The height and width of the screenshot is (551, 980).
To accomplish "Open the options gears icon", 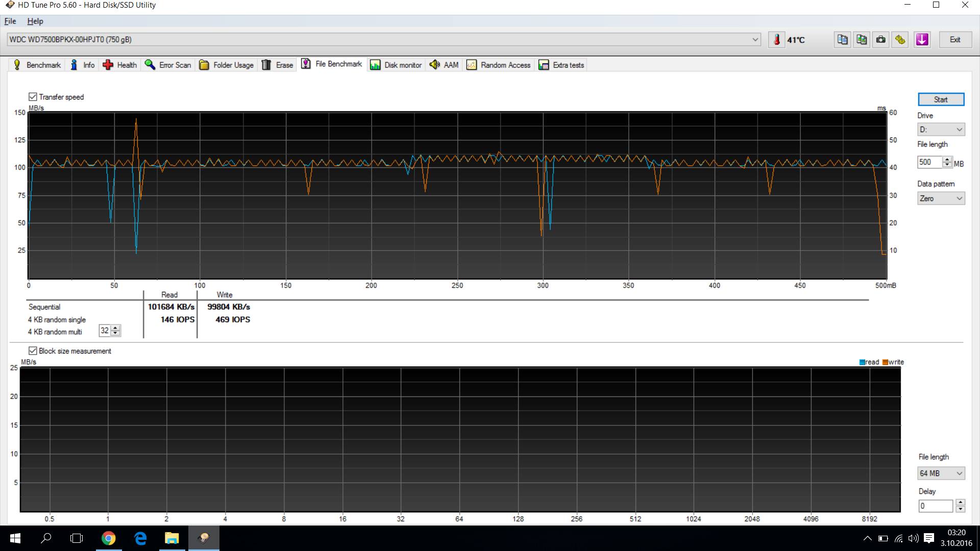I will (900, 39).
